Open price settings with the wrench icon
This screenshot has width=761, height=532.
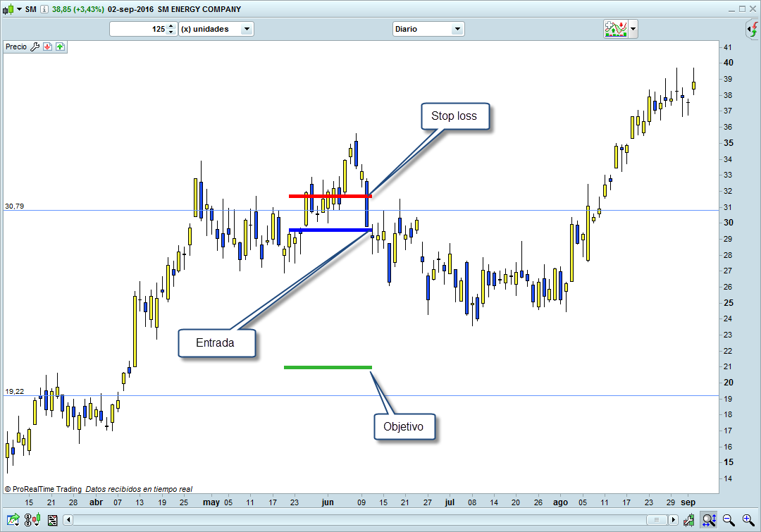click(34, 47)
